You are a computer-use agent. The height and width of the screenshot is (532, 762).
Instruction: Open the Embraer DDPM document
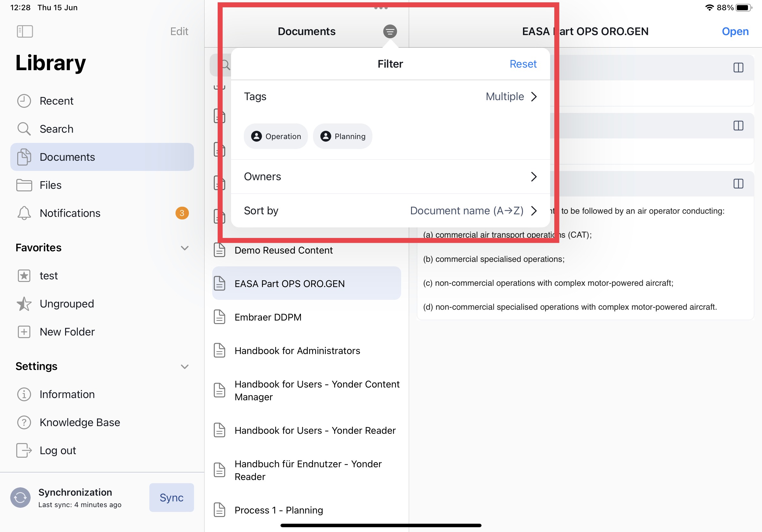268,317
